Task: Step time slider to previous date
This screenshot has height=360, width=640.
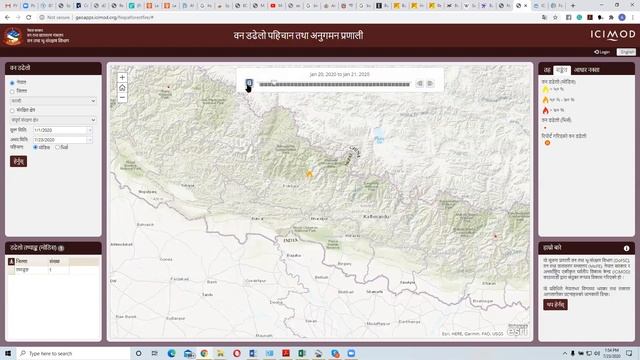Action: pyautogui.click(x=420, y=84)
